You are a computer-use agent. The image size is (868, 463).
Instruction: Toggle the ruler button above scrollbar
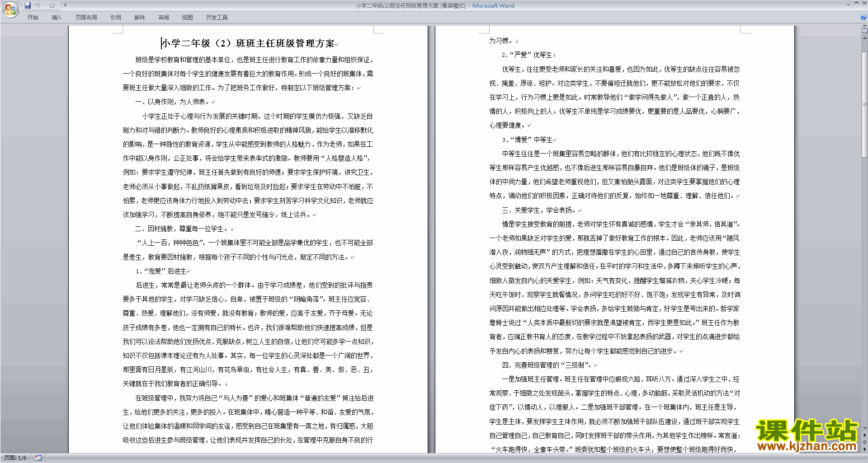[x=865, y=31]
